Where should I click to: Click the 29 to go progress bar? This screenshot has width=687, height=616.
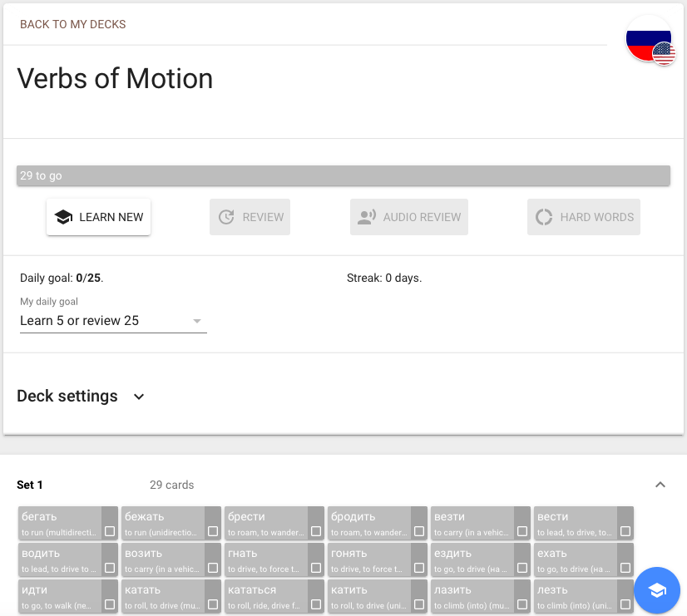coord(343,175)
